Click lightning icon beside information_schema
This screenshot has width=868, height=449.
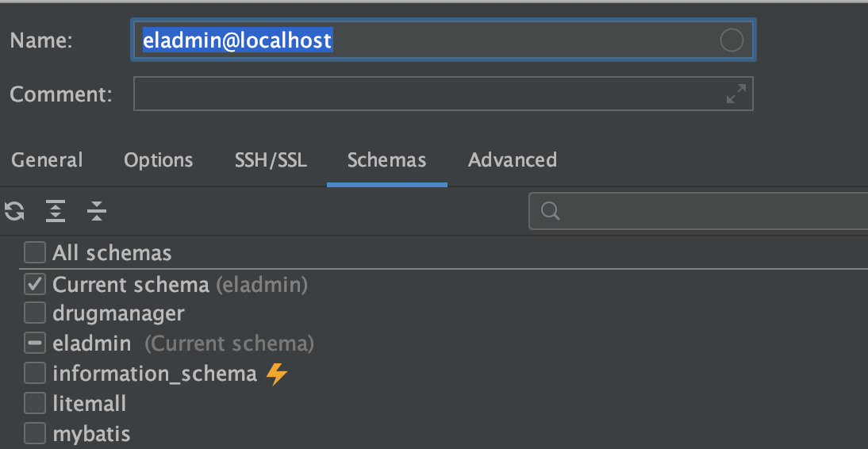coord(276,374)
